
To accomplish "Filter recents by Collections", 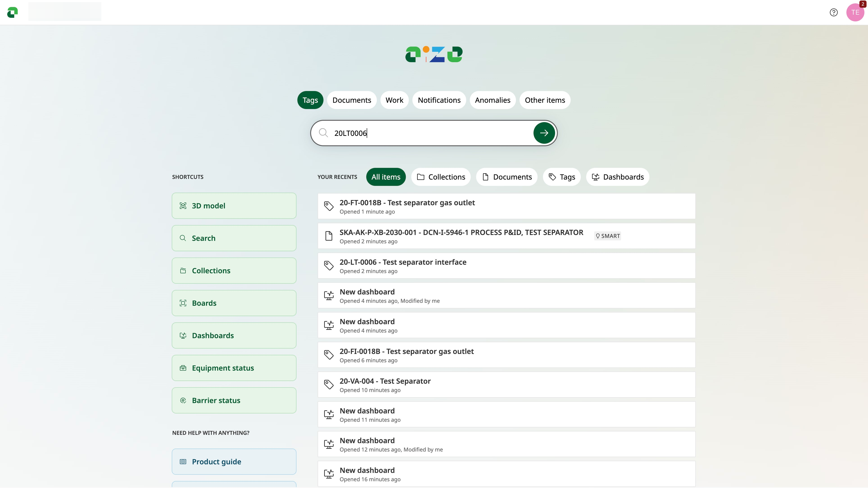I will point(441,177).
